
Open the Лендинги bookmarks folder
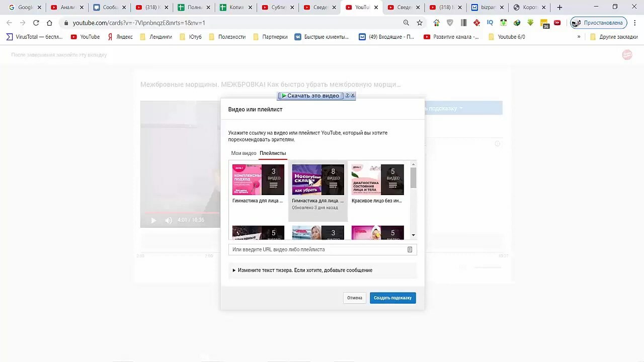tap(156, 37)
